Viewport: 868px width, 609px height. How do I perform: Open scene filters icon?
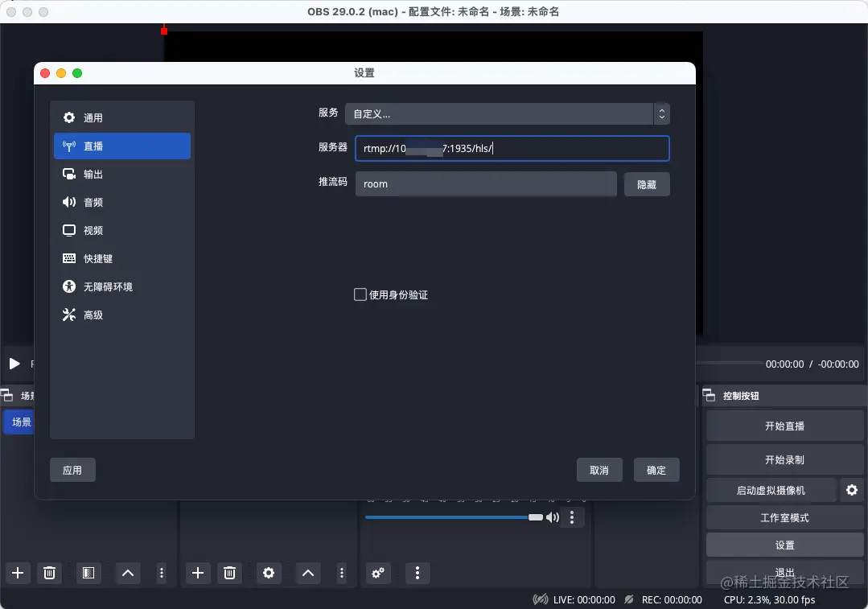[88, 573]
